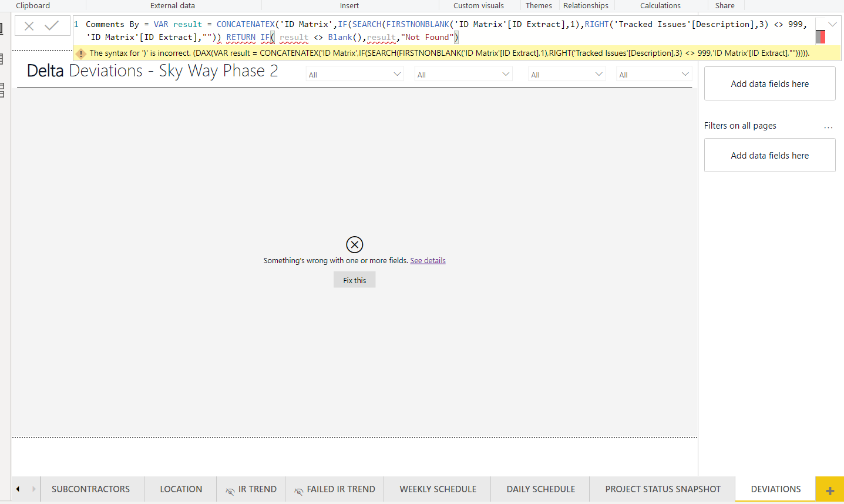The height and width of the screenshot is (504, 844).
Task: Open Filters on all pages options menu
Action: pos(828,127)
